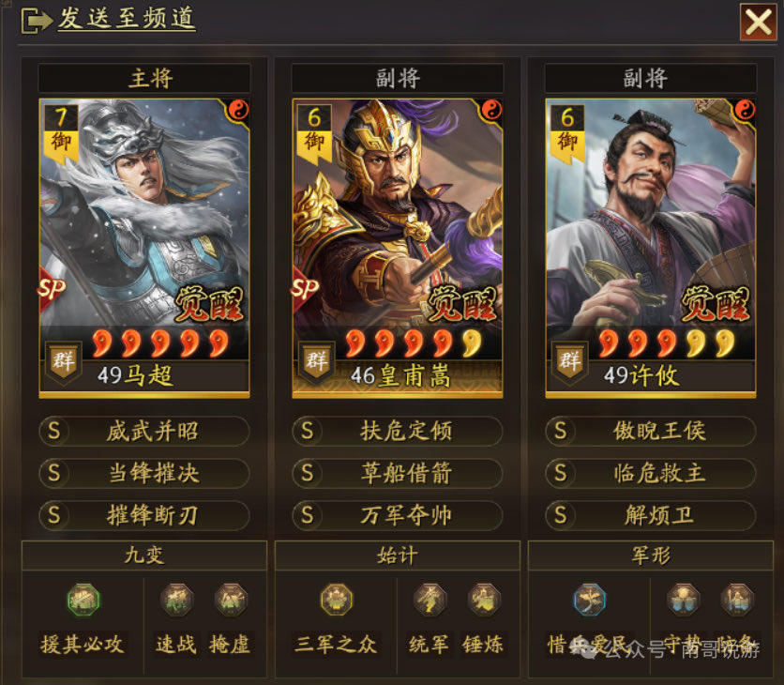Select the 统军 tactic icon
The height and width of the screenshot is (685, 784).
click(430, 600)
